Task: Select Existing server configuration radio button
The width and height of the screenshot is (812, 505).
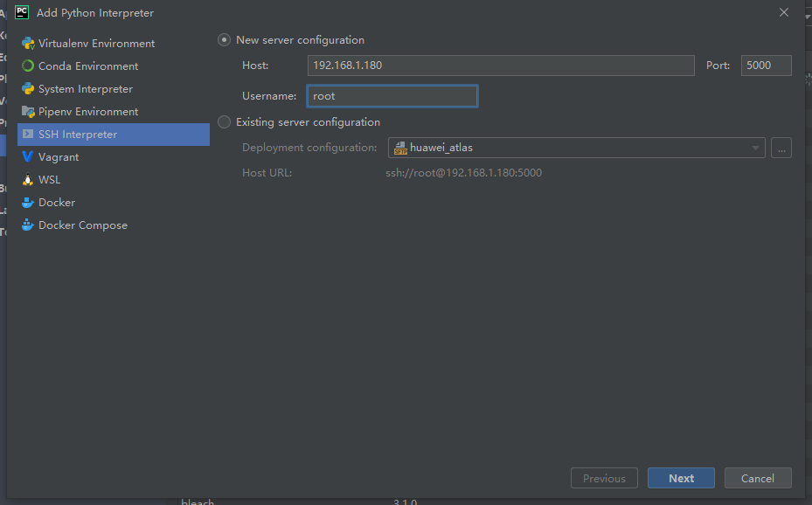Action: pos(225,122)
